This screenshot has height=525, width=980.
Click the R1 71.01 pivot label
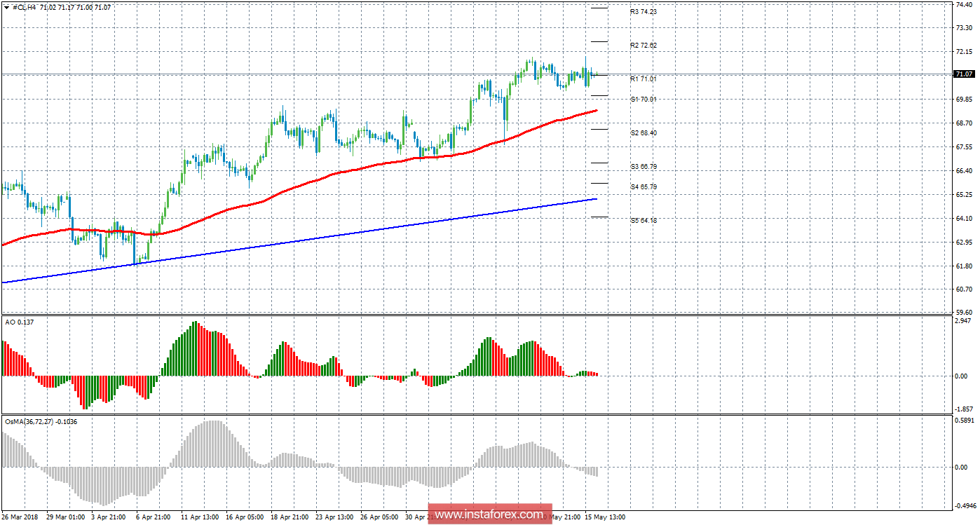click(643, 79)
